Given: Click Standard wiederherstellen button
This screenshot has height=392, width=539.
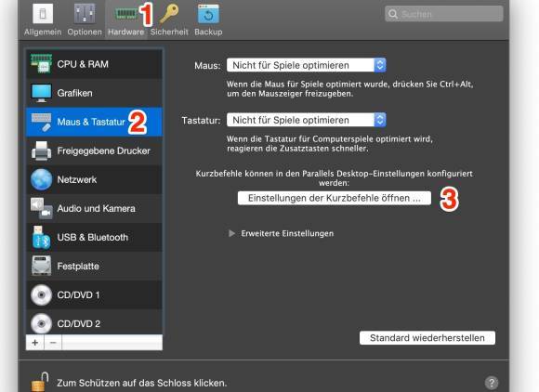Looking at the screenshot, I should pos(427,338).
